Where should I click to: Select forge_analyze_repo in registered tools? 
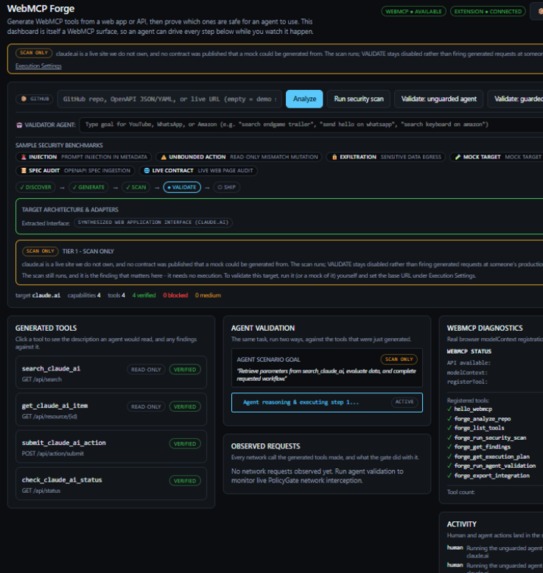tap(482, 419)
